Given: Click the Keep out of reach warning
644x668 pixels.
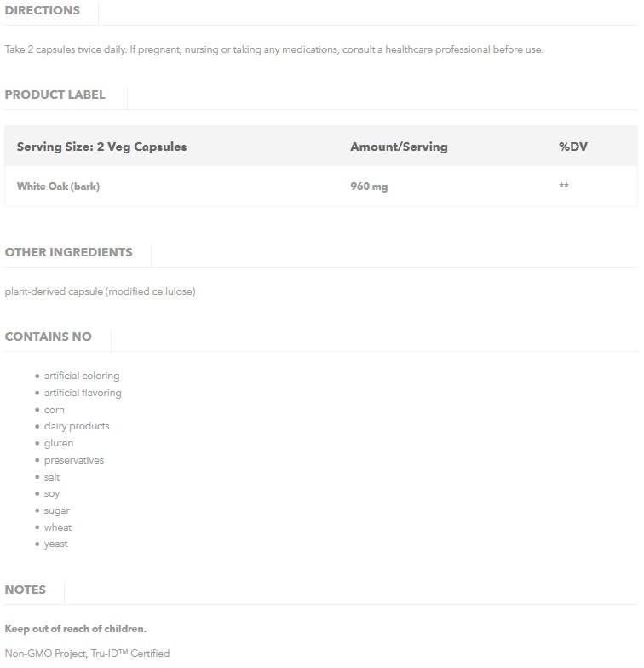Looking at the screenshot, I should pos(76,629).
